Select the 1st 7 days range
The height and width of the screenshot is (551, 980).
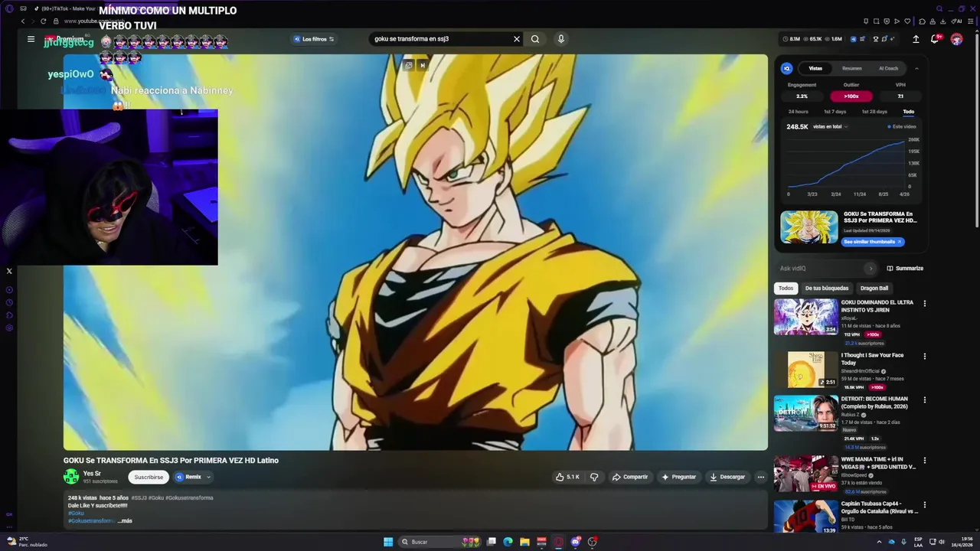835,112
